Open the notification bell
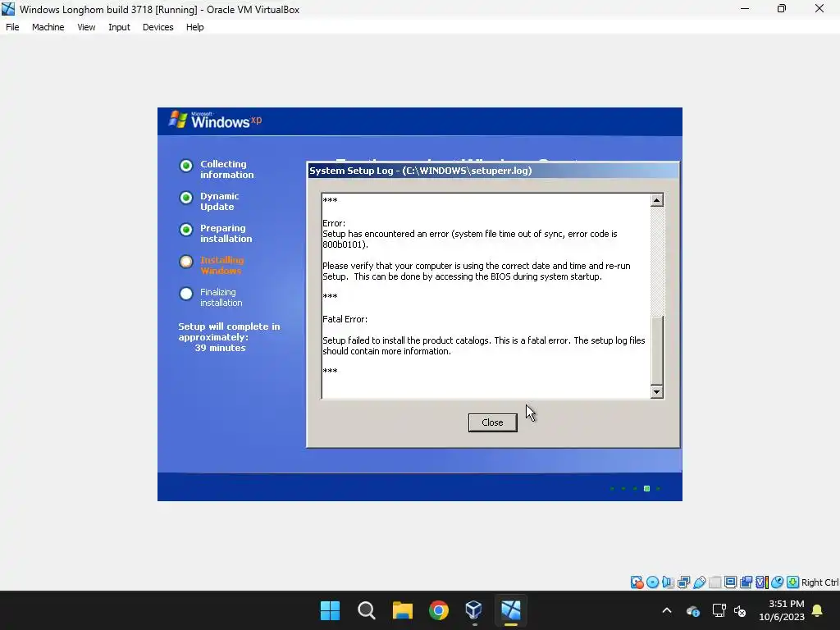 [818, 610]
